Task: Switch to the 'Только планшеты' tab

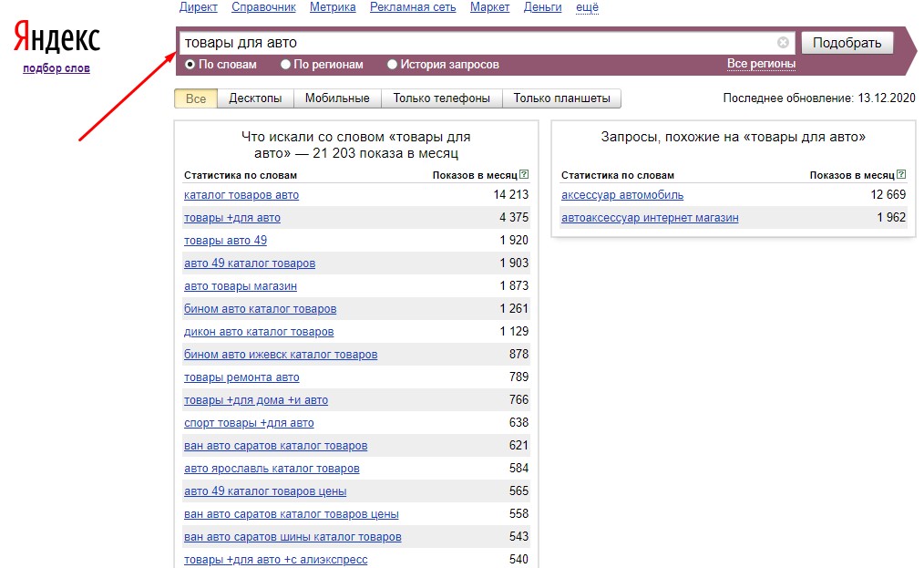Action: (x=561, y=98)
